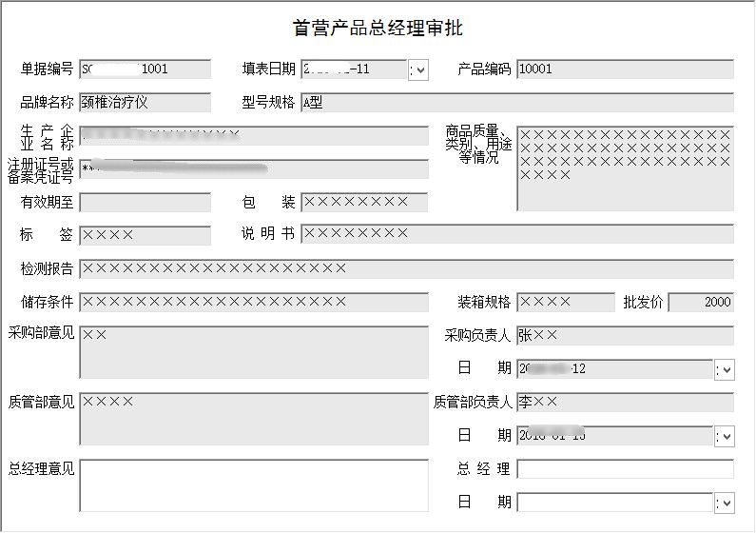The height and width of the screenshot is (533, 756).
Task: Click the 商品质量、类别、用途等情况 text area
Action: (x=626, y=168)
